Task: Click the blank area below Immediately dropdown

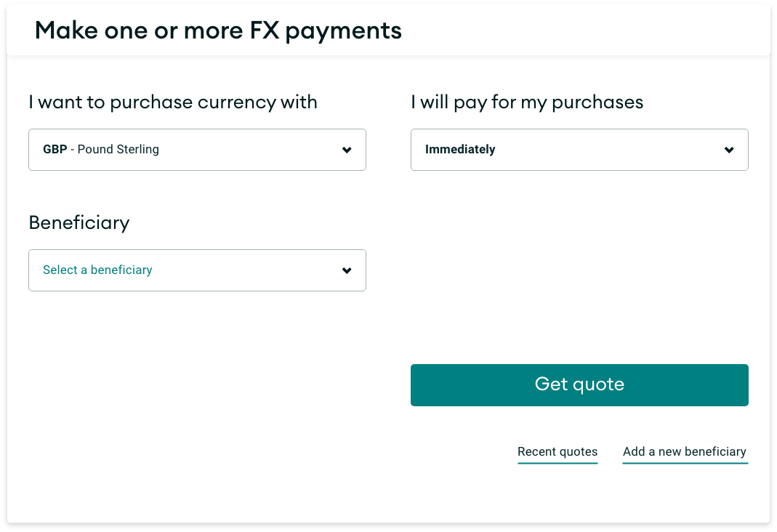Action: point(579,267)
